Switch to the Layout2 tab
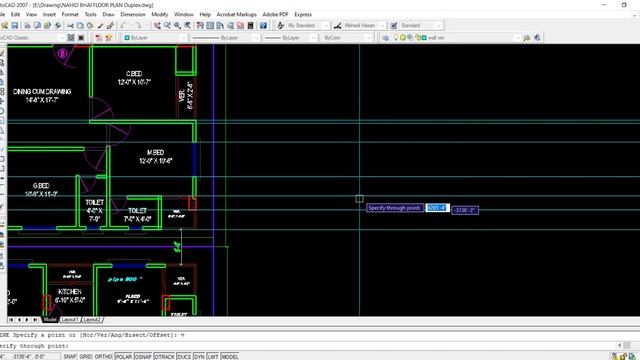This screenshot has height=360, width=640. point(92,320)
